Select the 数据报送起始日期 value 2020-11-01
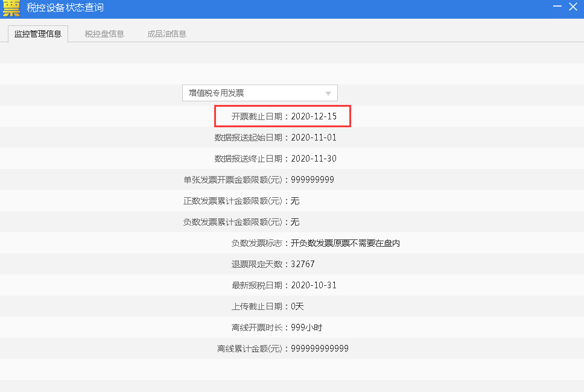The image size is (584, 392). pos(278,138)
